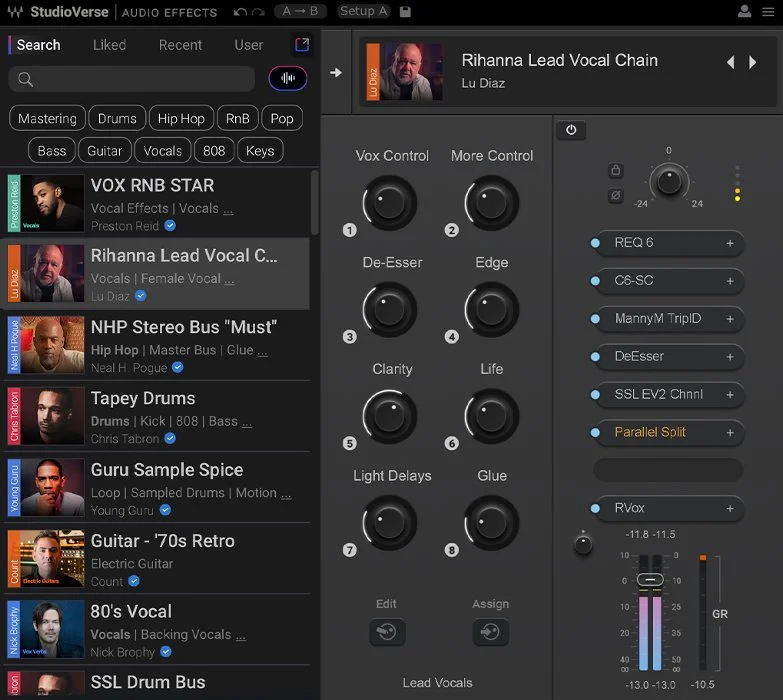The image size is (783, 700).
Task: Open the hamburger menu
Action: [768, 11]
